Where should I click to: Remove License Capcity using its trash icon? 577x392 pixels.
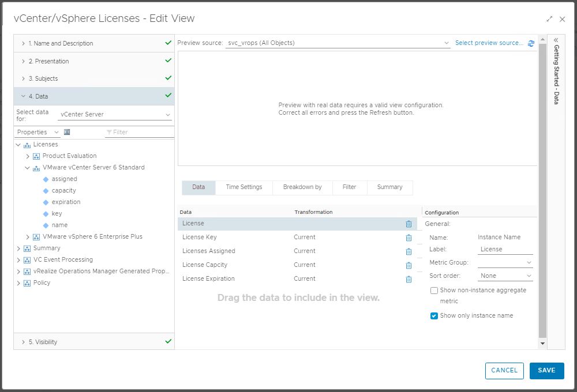(x=409, y=265)
